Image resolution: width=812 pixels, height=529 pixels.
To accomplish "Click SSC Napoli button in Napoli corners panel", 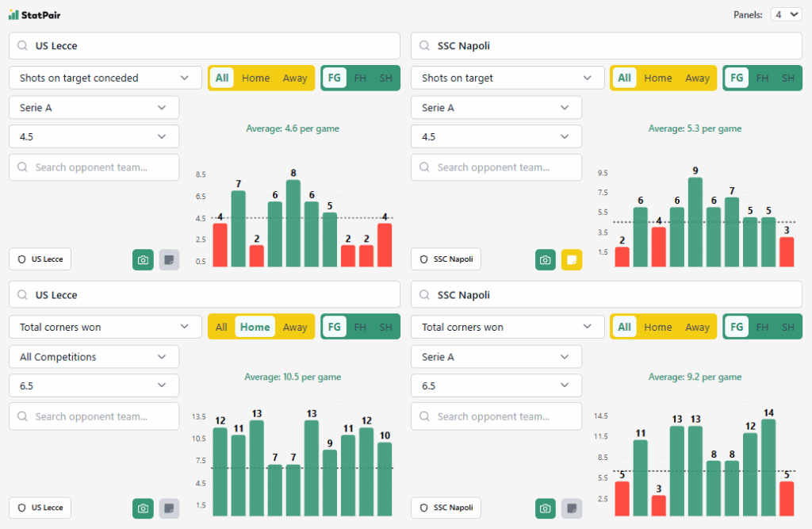I will point(446,508).
